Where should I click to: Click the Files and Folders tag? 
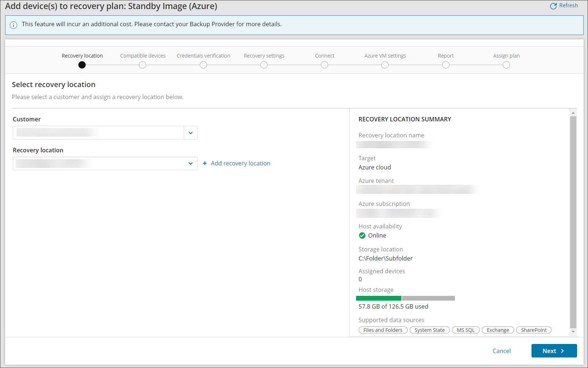pyautogui.click(x=383, y=330)
